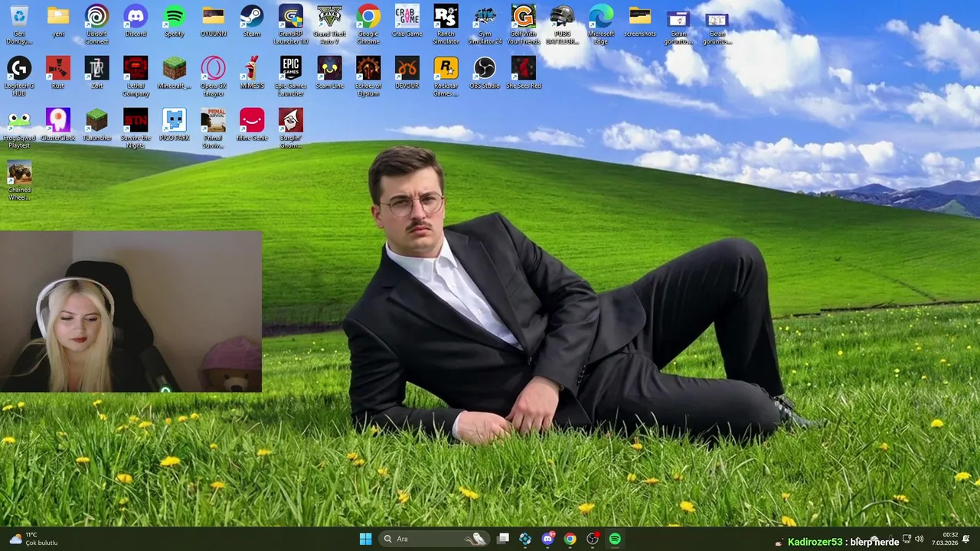This screenshot has width=980, height=551.
Task: Open the Discord desktop shortcut
Action: [136, 21]
